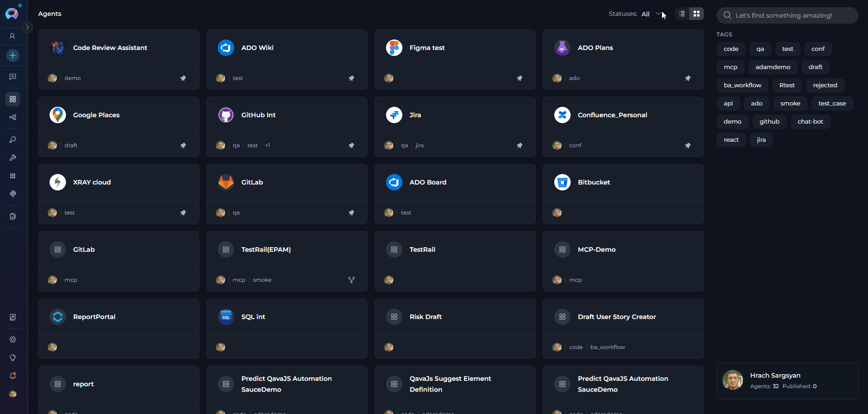Switch to list view layout

click(x=682, y=14)
